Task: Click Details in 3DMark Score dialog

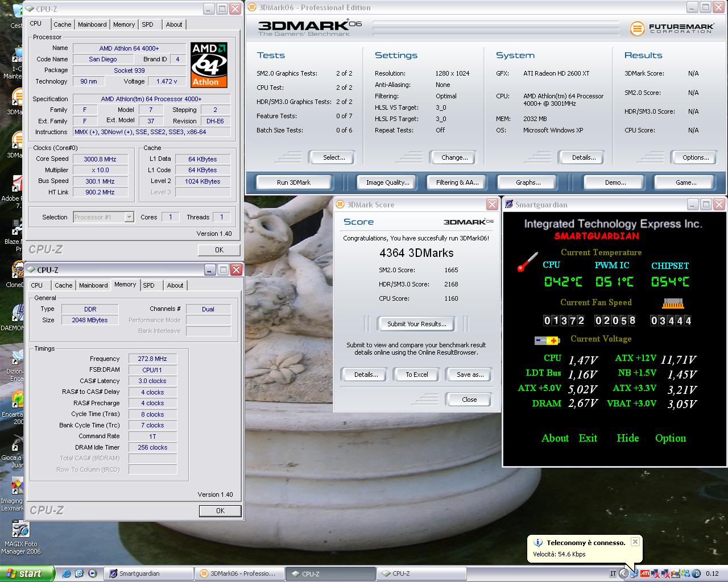Action: [x=366, y=375]
